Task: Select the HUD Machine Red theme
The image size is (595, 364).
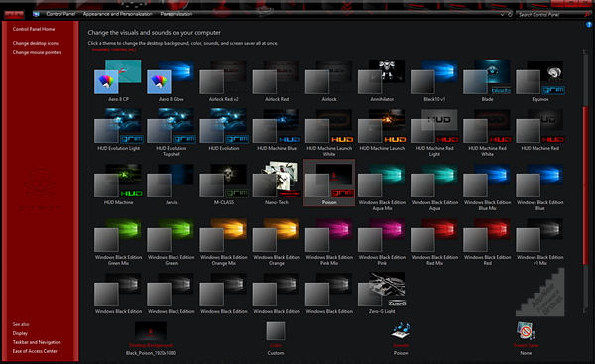Action: point(540,131)
